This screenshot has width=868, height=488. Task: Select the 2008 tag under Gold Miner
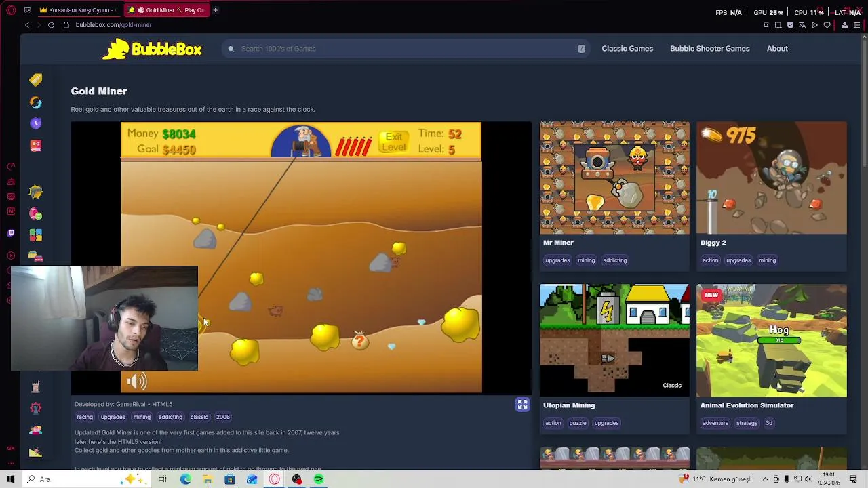(223, 417)
